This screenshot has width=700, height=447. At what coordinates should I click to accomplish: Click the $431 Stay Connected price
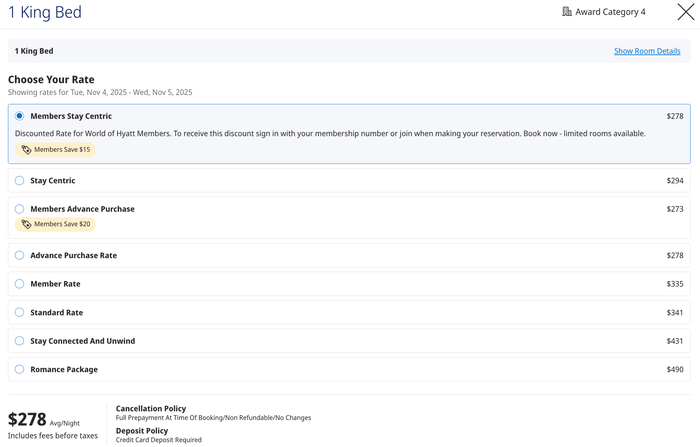(x=675, y=341)
